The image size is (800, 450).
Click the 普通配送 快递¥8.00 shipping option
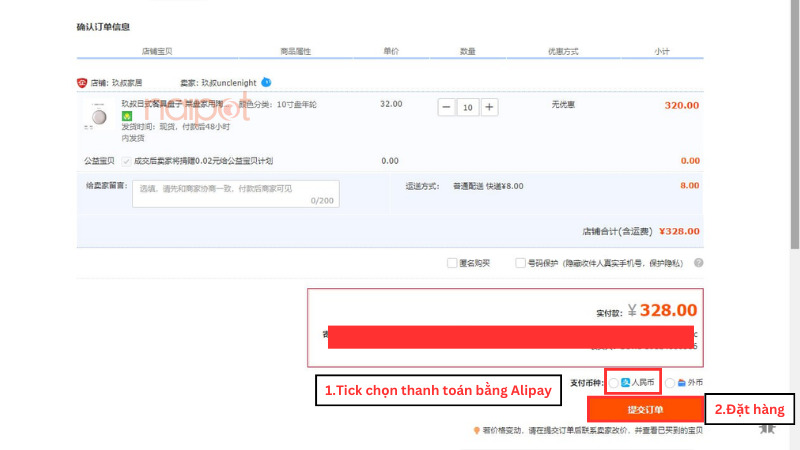tap(488, 186)
